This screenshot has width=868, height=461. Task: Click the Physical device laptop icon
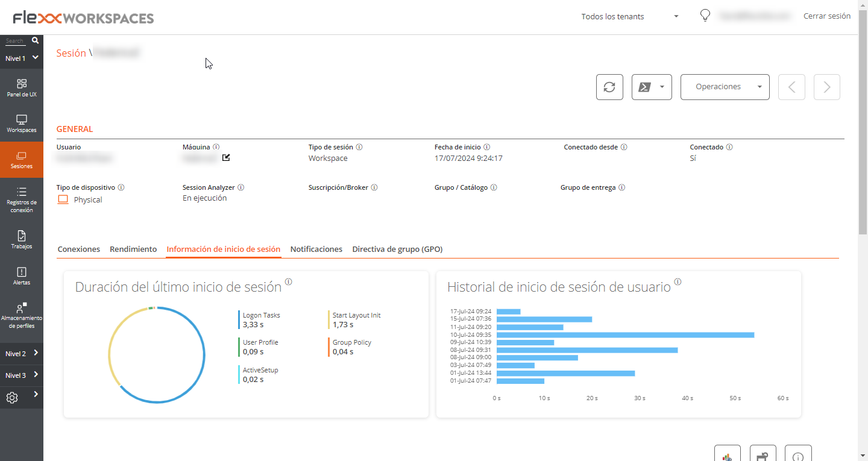pyautogui.click(x=63, y=199)
